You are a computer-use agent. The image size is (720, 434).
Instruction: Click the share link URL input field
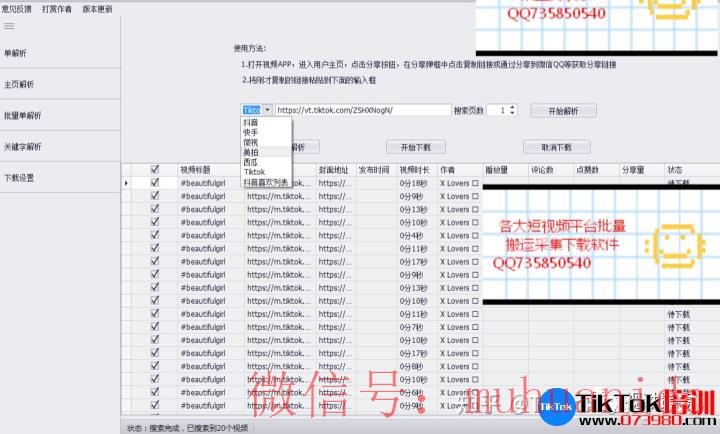click(x=363, y=110)
